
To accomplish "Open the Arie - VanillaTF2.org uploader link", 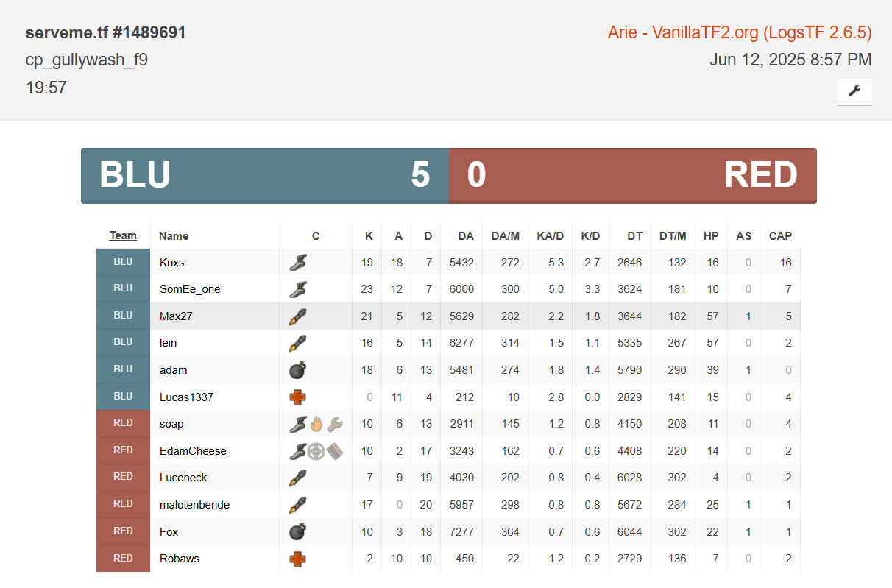I will click(739, 33).
